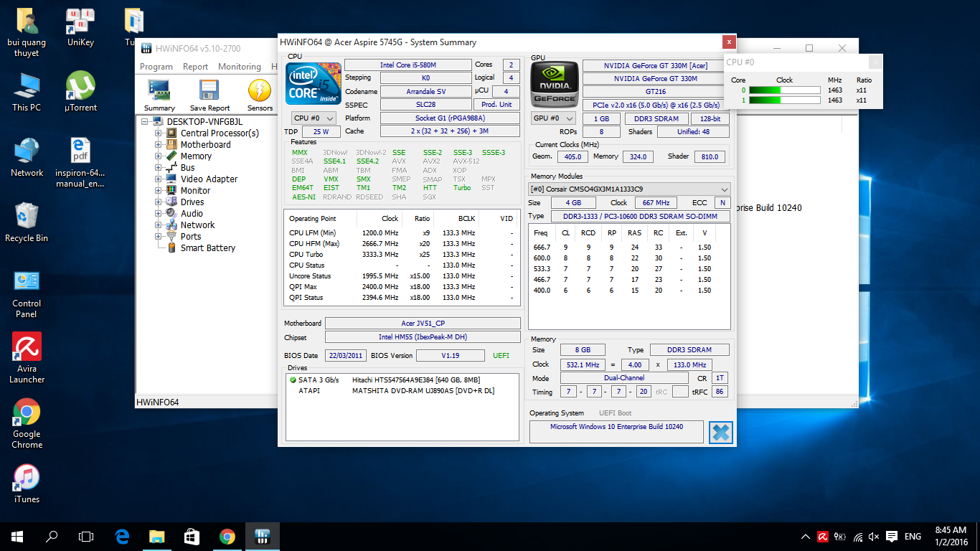Click the Intel Core i5 logo
Image resolution: width=980 pixels, height=551 pixels.
pos(313,84)
